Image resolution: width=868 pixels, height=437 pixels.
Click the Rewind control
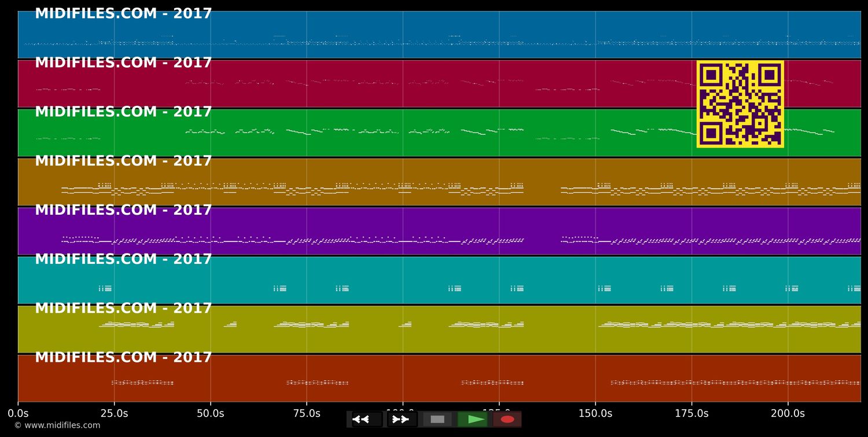click(x=363, y=419)
